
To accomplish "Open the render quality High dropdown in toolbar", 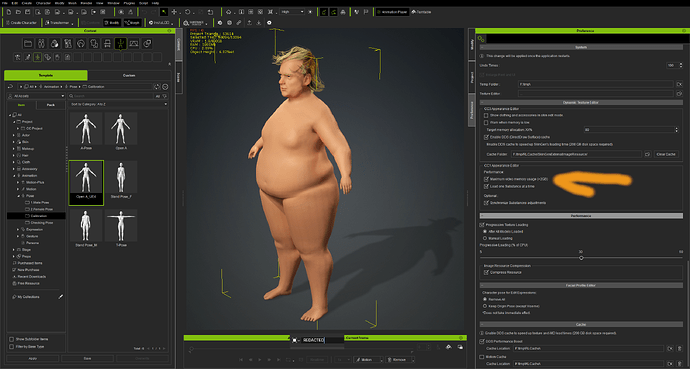I will (292, 12).
